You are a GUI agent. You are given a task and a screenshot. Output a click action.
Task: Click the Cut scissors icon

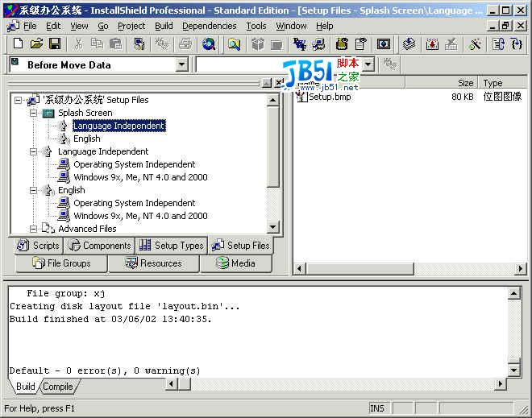(x=78, y=44)
